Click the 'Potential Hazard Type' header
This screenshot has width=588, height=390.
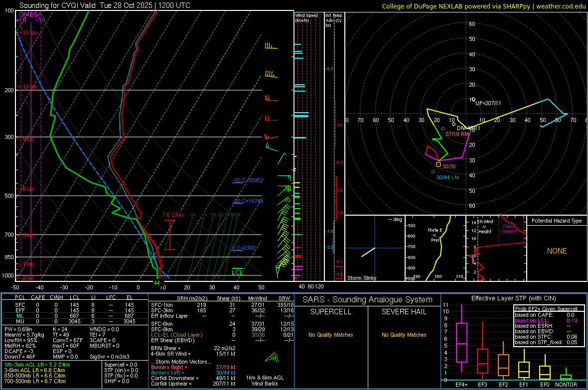click(557, 221)
